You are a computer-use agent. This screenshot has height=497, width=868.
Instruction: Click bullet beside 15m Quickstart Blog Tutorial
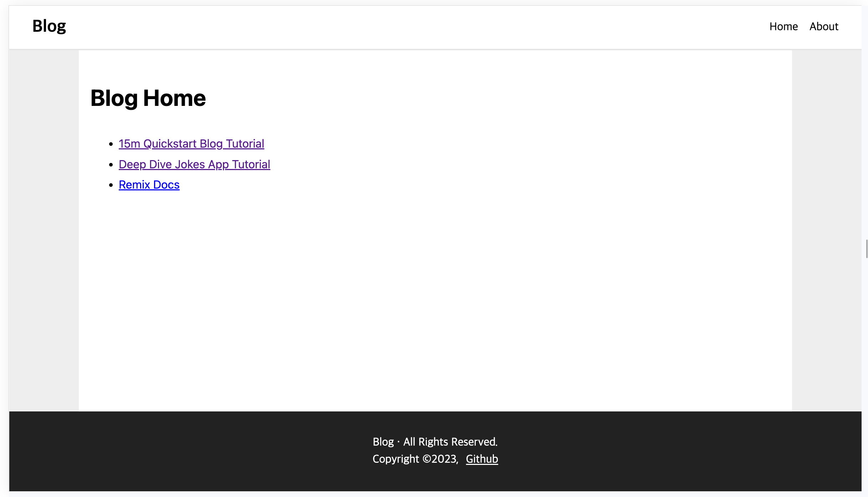pos(111,144)
